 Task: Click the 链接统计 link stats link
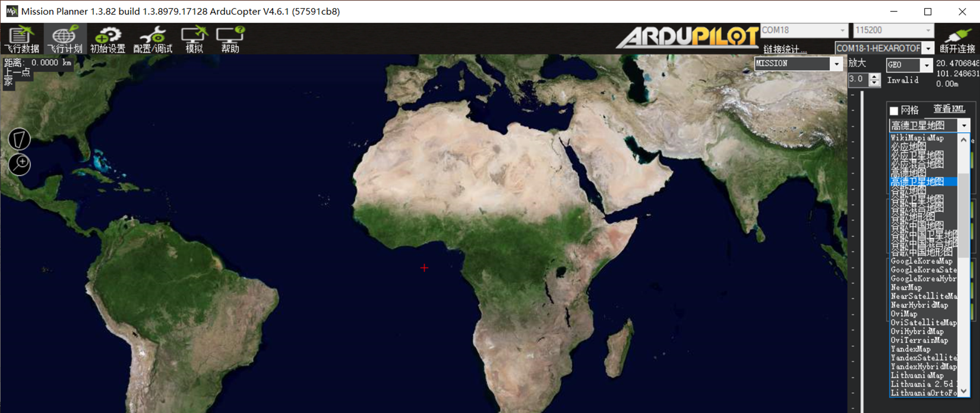coord(785,49)
